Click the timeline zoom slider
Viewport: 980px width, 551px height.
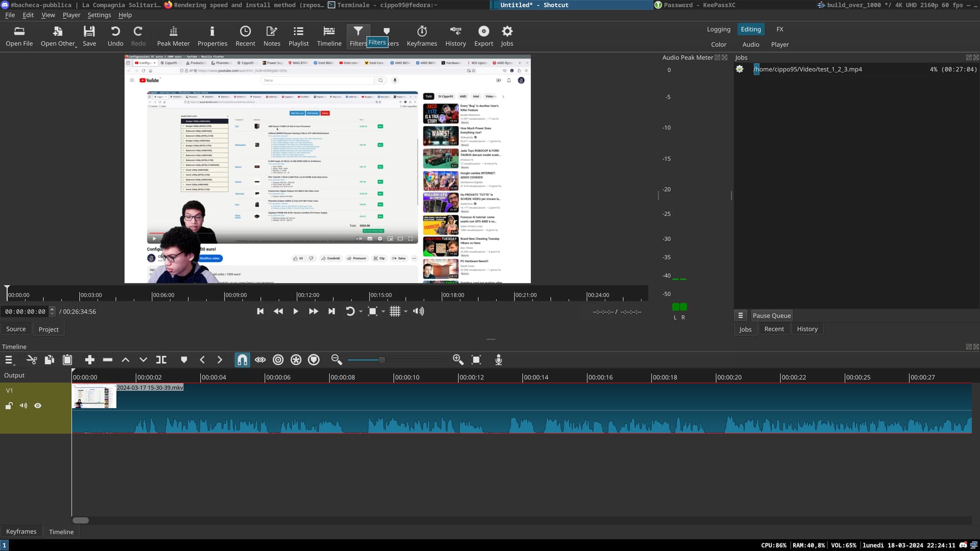point(382,360)
